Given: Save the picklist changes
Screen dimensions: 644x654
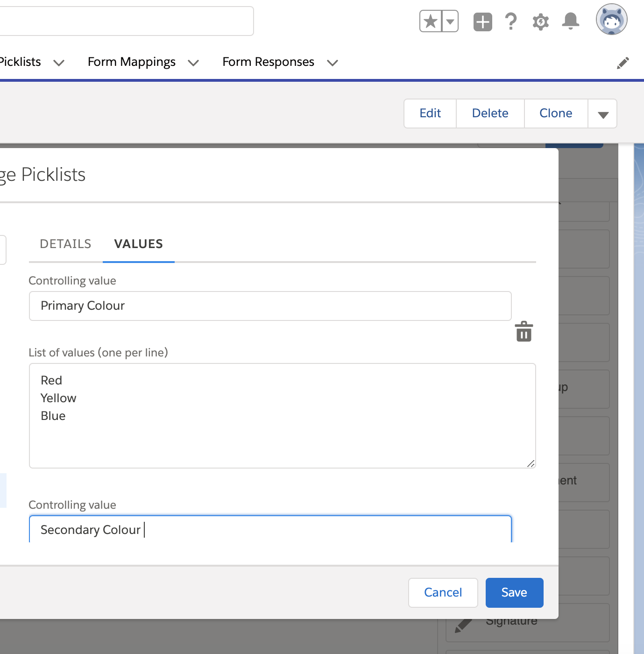Looking at the screenshot, I should (514, 592).
